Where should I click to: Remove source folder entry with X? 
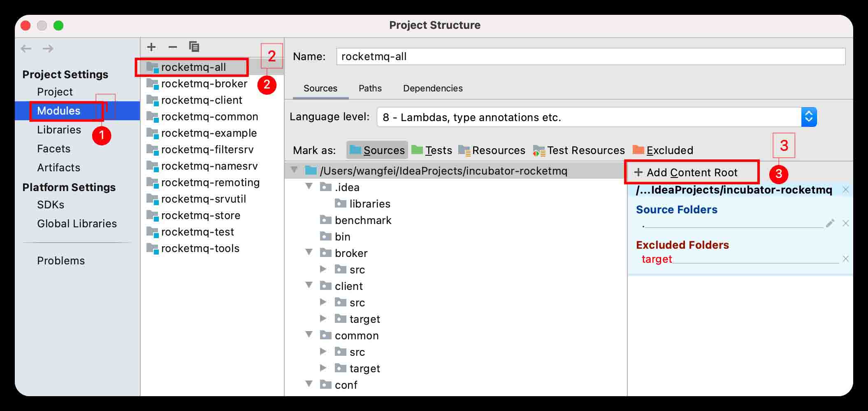846,223
